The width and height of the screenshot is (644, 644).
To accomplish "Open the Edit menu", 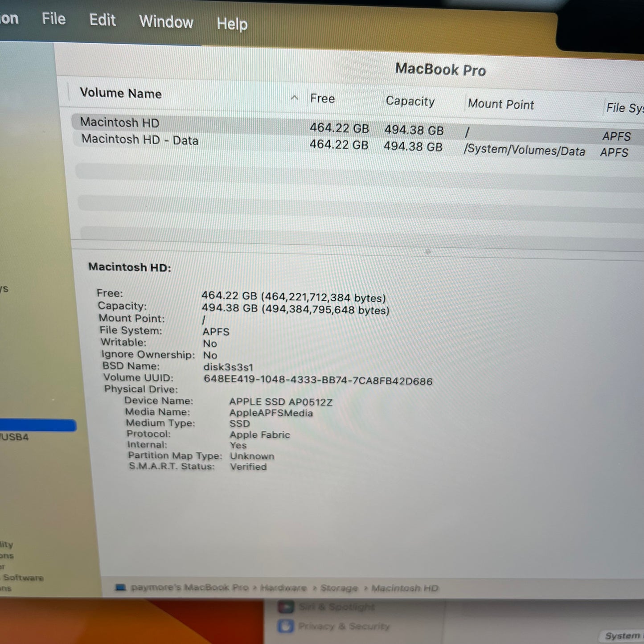I will [102, 20].
